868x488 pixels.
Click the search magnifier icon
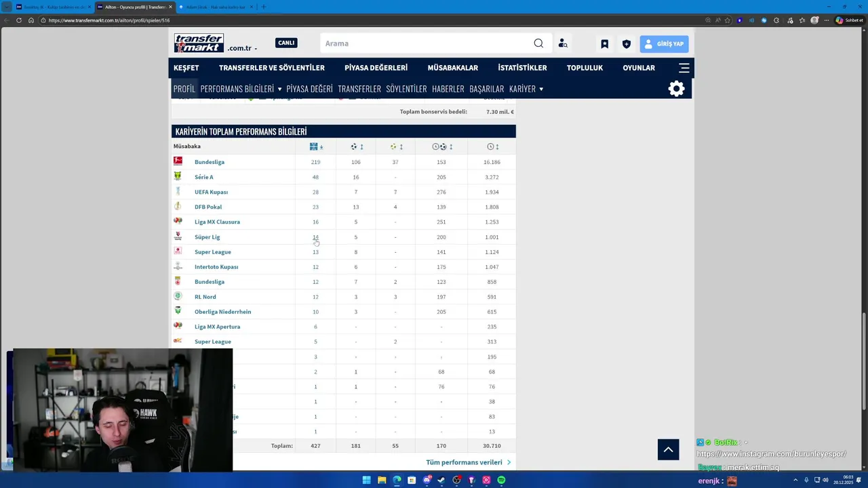538,43
